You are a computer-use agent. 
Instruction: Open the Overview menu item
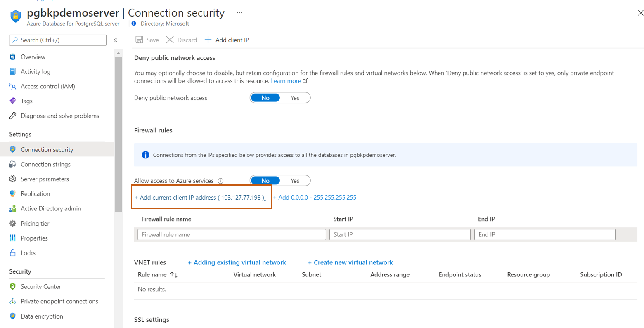click(x=33, y=57)
